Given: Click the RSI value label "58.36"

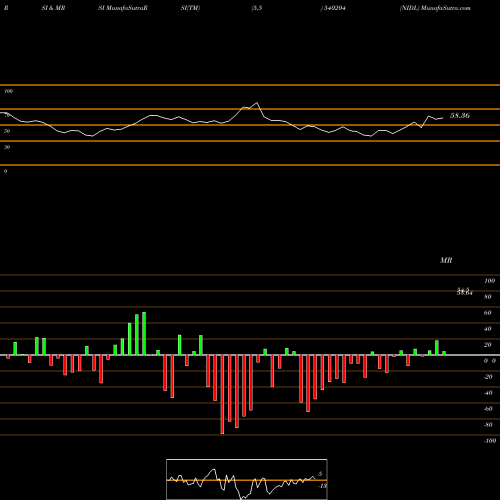Looking at the screenshot, I should (460, 116).
